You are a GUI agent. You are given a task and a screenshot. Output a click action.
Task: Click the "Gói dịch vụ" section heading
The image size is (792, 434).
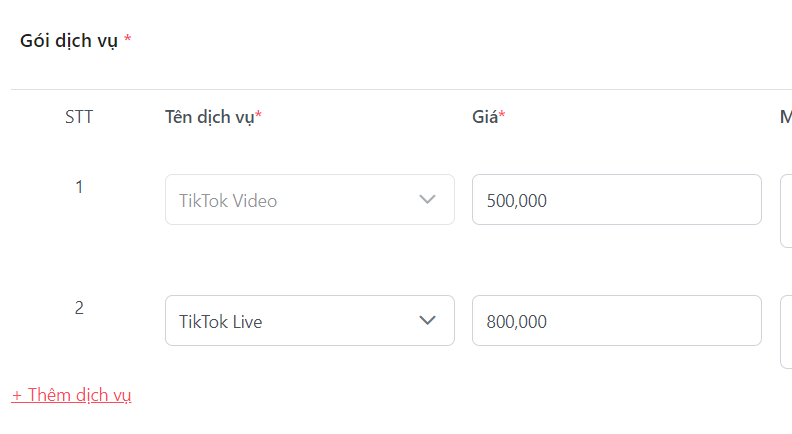(x=69, y=41)
